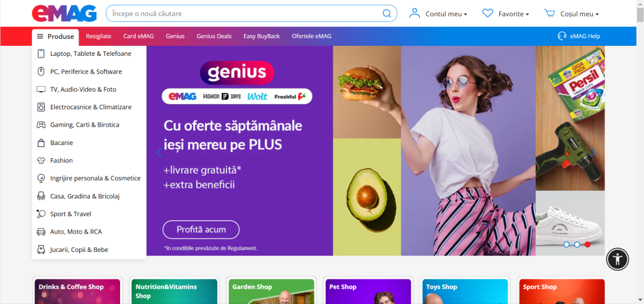This screenshot has height=304, width=644.
Task: Click the shopping cart icon
Action: [x=550, y=13]
